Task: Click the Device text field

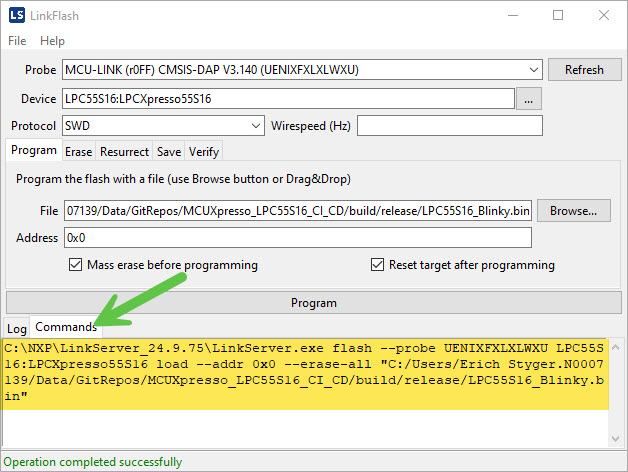Action: [x=288, y=99]
